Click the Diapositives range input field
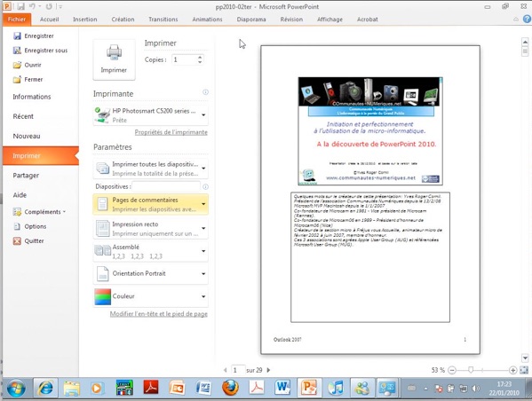The image size is (532, 401). (166, 186)
